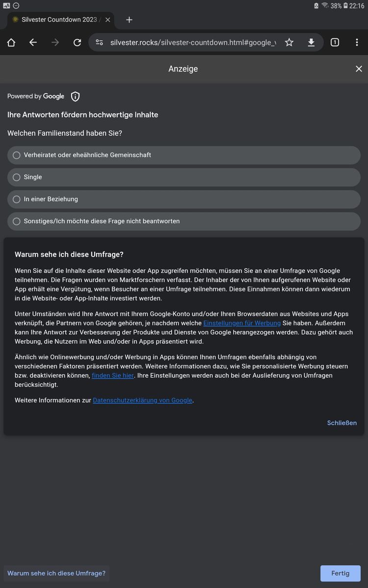Reload the current page

77,43
